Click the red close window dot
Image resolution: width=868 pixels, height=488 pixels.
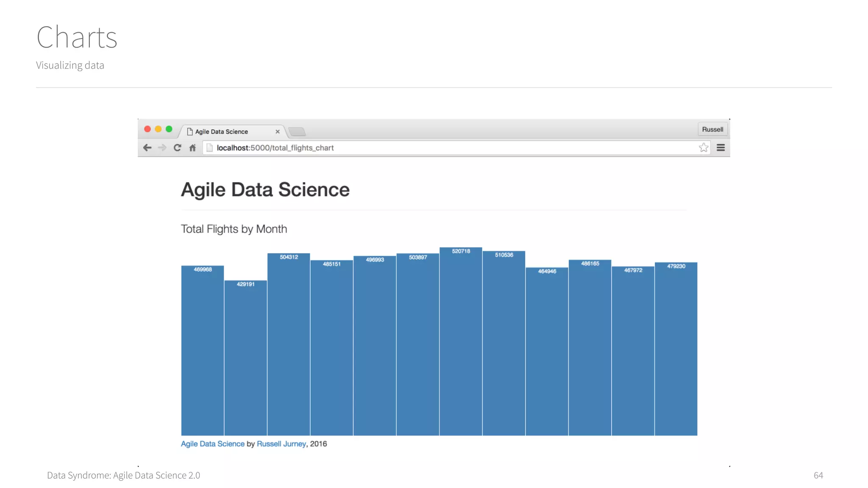tap(147, 129)
